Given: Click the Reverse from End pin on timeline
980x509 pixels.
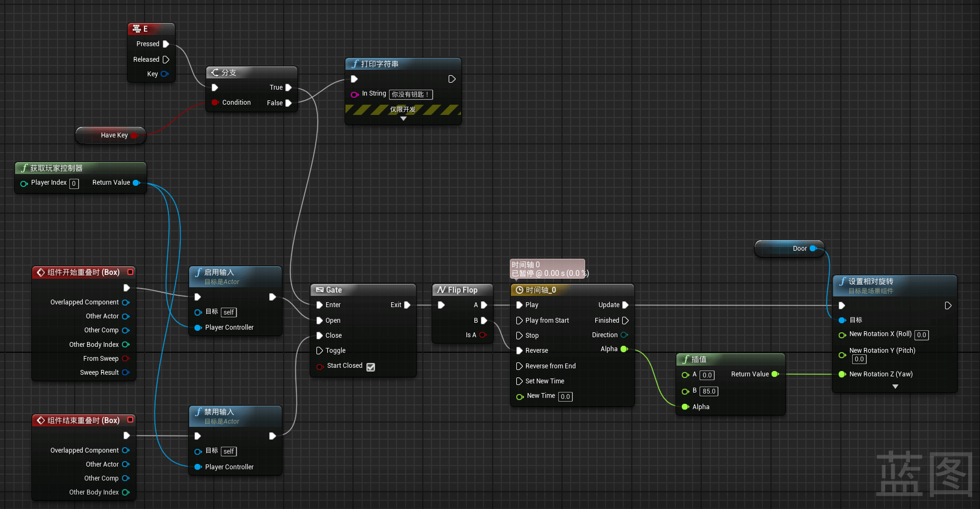Looking at the screenshot, I should pyautogui.click(x=520, y=366).
